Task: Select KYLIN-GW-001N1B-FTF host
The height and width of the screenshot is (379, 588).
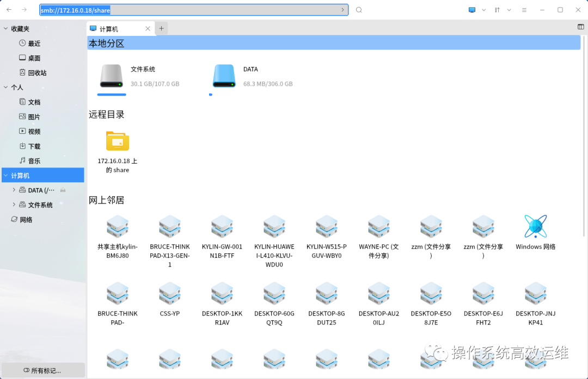Action: pyautogui.click(x=222, y=237)
